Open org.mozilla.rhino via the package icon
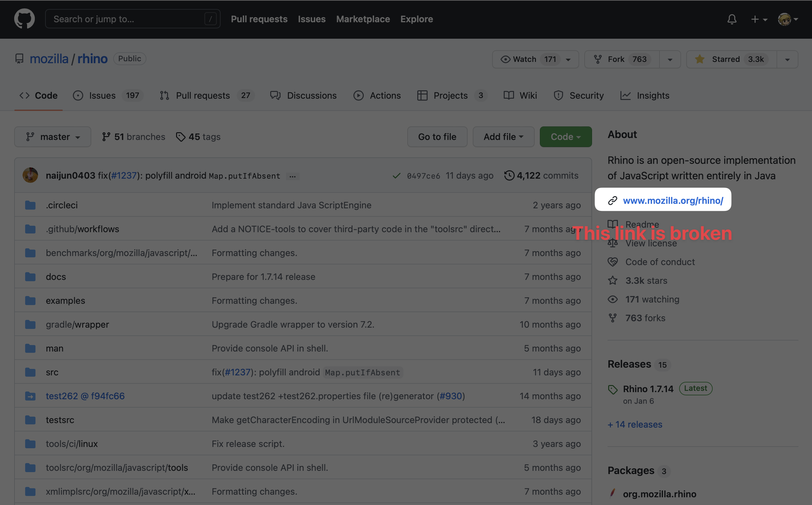 click(613, 494)
